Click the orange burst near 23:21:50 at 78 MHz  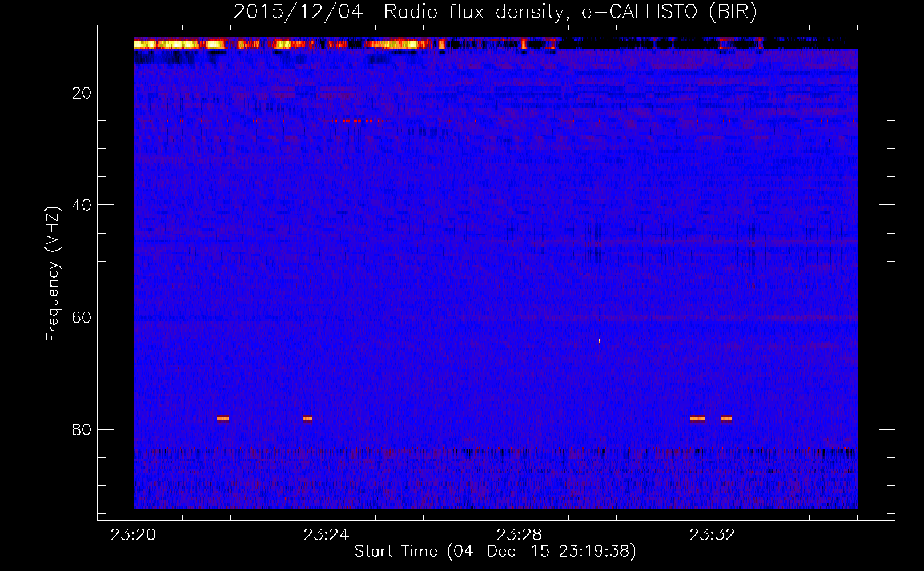(223, 418)
